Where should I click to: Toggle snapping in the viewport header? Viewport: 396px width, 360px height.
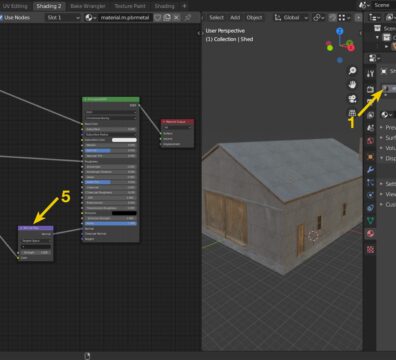[332, 17]
